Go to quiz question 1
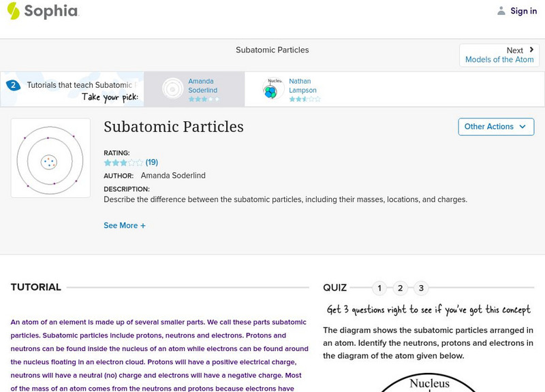 379,288
